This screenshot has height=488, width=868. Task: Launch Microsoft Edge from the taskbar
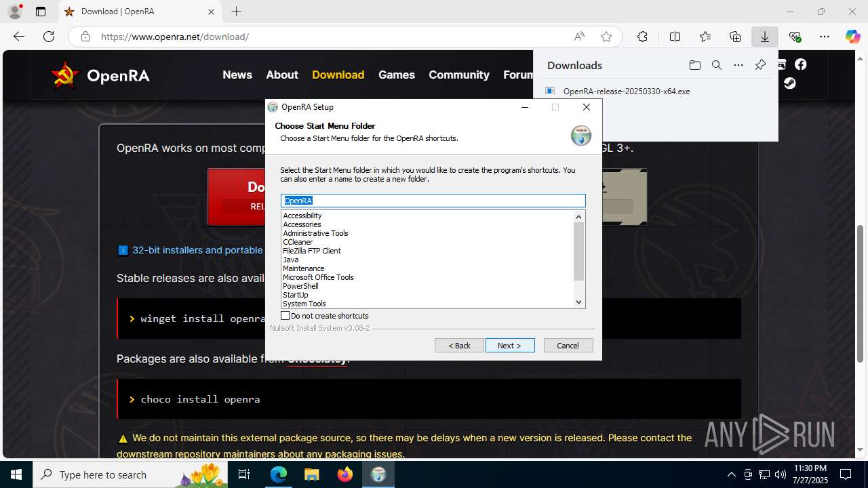[279, 474]
